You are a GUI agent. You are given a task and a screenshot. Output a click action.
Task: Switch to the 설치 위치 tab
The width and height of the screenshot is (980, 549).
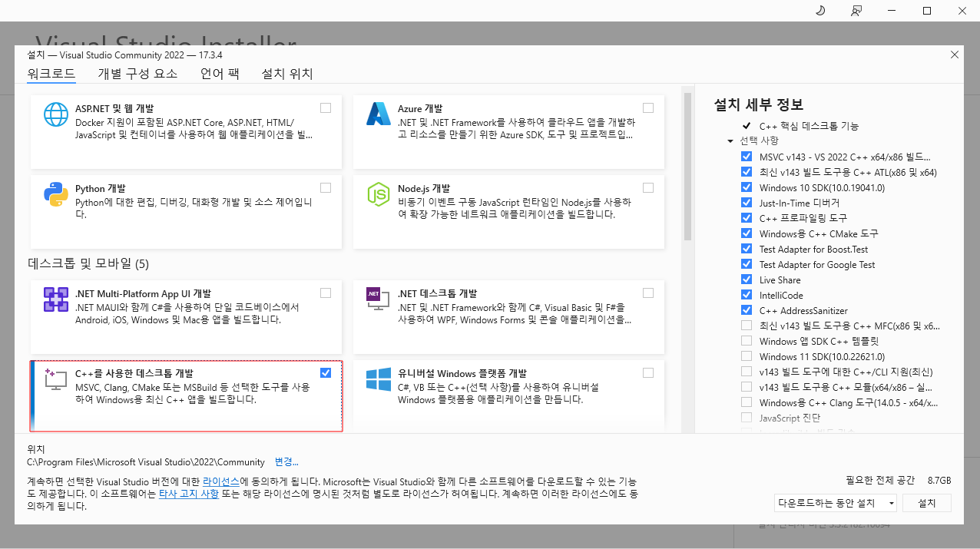287,74
